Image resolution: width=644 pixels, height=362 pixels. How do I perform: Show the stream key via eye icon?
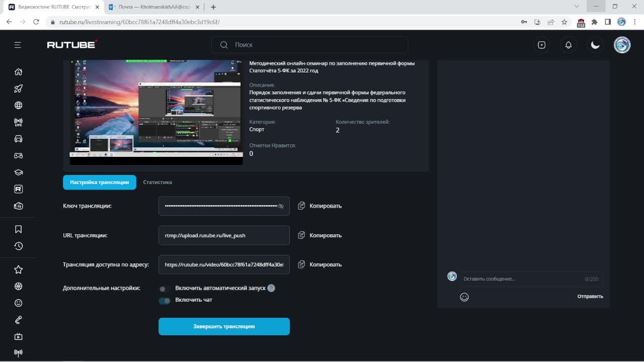pyautogui.click(x=281, y=206)
